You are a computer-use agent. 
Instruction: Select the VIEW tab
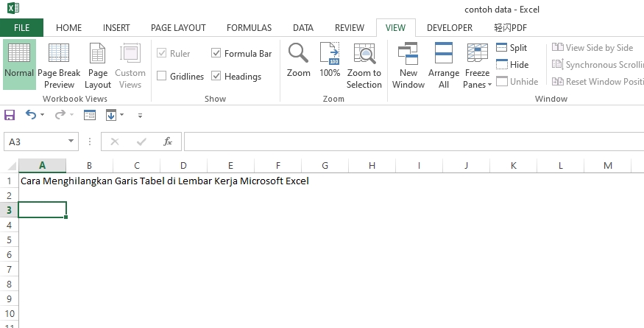pyautogui.click(x=395, y=27)
